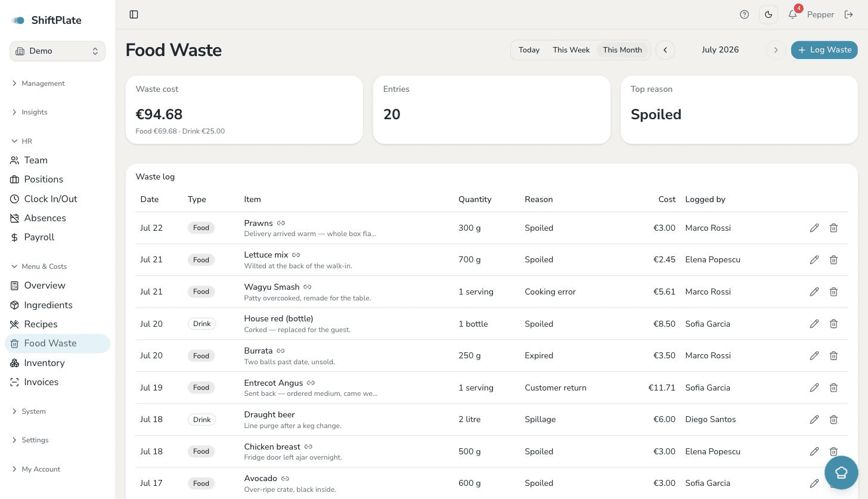Open notifications bell icon
This screenshot has height=499, width=868.
tap(792, 14)
